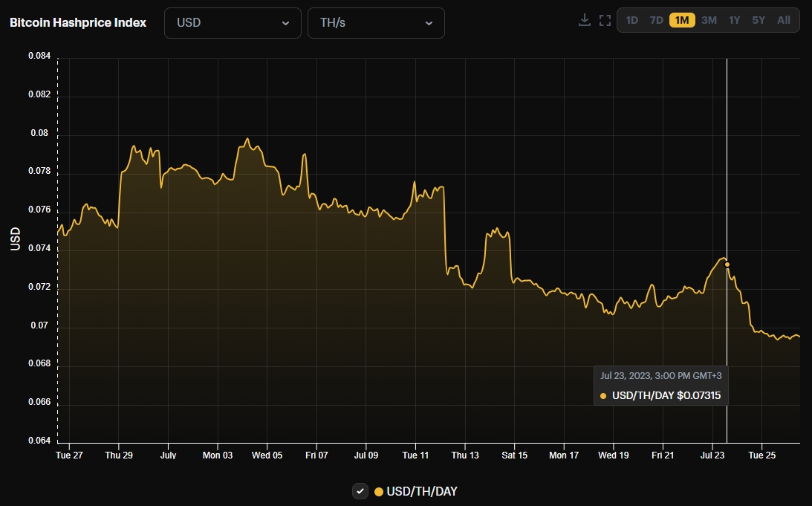Click the Mon 17 axis label
The image size is (812, 506).
pos(564,455)
